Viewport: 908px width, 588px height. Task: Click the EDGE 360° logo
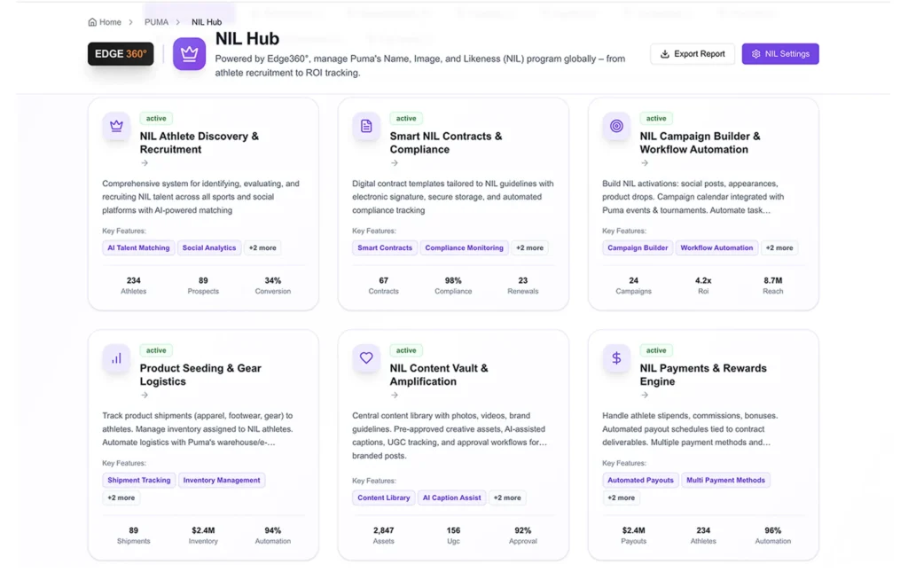[x=121, y=54]
